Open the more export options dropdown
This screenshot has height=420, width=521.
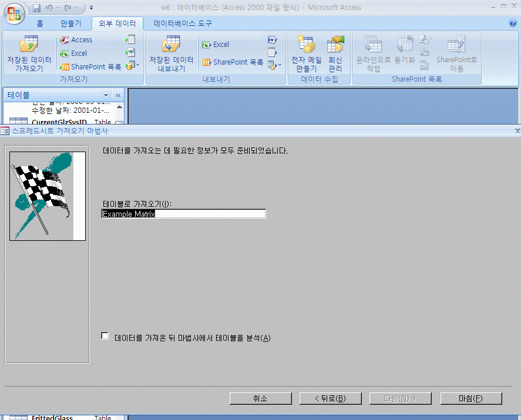tap(274, 65)
